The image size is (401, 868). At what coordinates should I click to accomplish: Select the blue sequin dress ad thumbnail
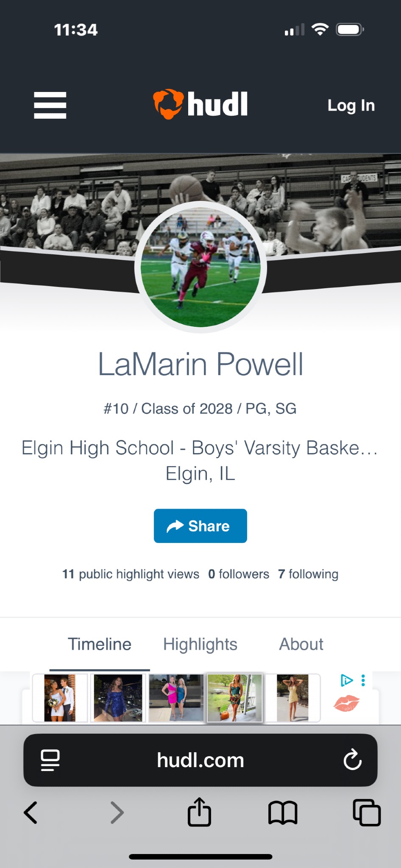tap(118, 698)
